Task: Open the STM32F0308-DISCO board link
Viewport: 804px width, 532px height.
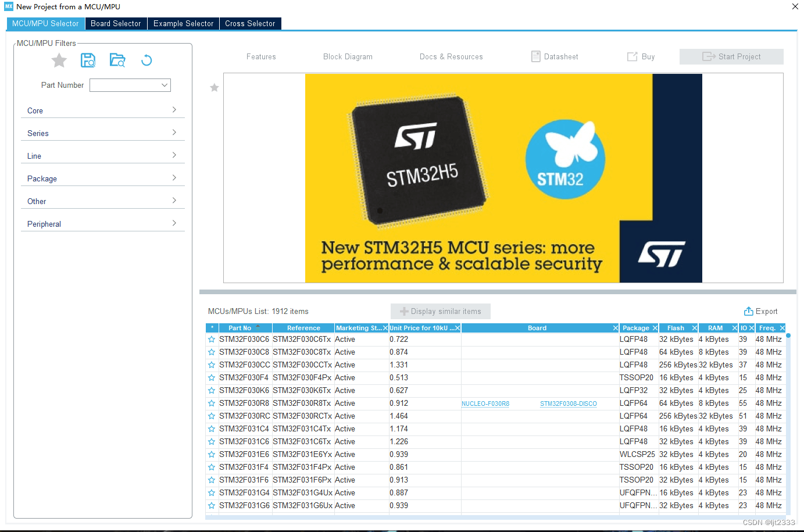Action: [569, 404]
